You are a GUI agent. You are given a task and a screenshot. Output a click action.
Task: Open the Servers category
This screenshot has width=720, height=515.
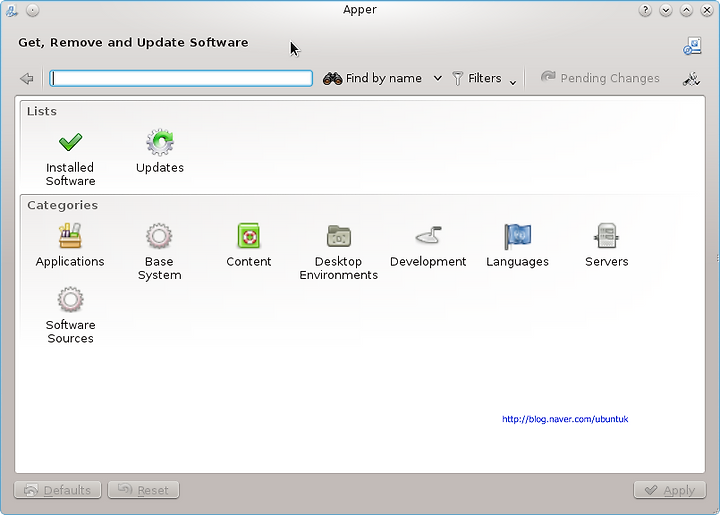click(607, 246)
